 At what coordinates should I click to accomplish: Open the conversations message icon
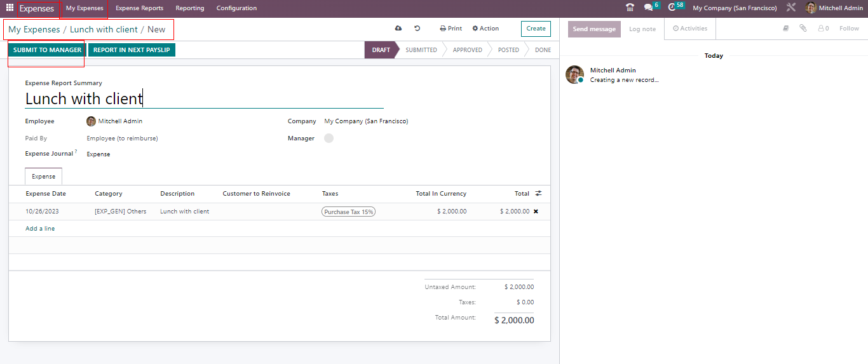(648, 8)
